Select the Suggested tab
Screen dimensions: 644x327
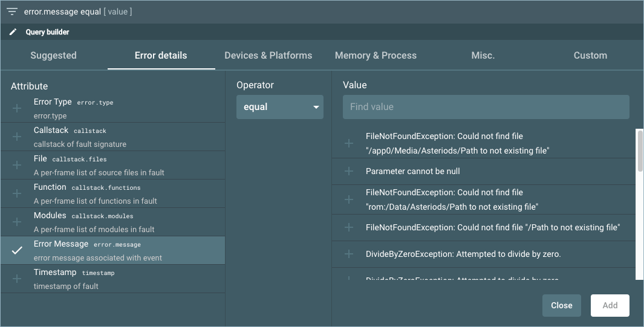53,56
